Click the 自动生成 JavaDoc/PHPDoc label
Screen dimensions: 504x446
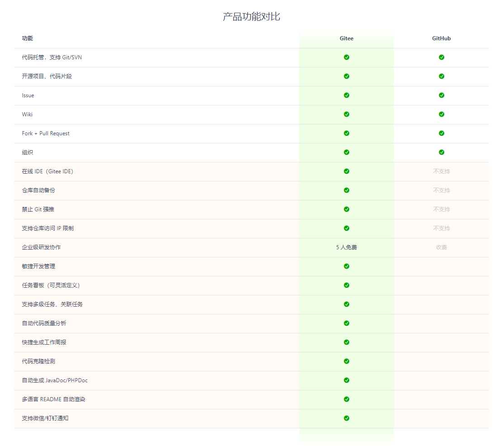tap(55, 380)
